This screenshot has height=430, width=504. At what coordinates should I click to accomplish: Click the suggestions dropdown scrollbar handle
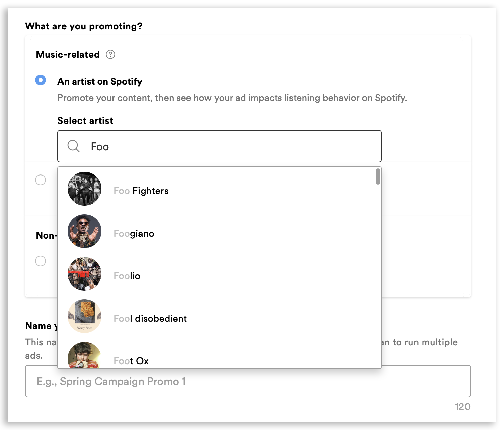pos(378,177)
